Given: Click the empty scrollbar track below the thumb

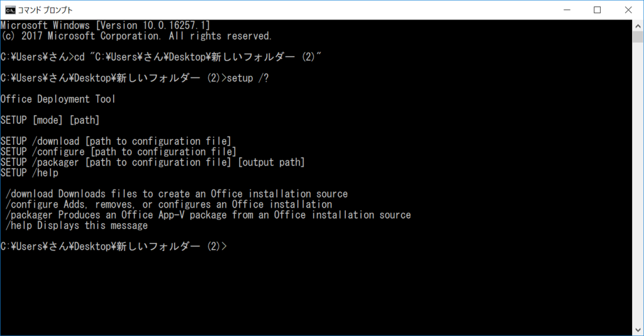Looking at the screenshot, I should point(638,185).
